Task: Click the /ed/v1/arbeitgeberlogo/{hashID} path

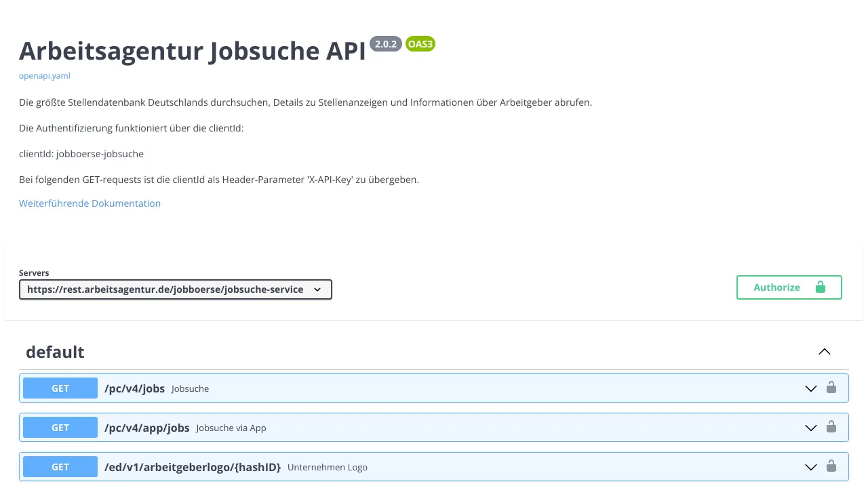Action: coord(193,467)
